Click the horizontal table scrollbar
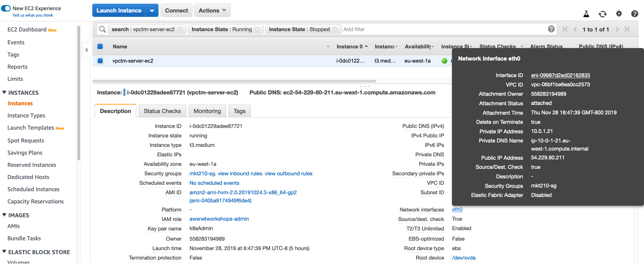644x266 pixels. (x=234, y=81)
